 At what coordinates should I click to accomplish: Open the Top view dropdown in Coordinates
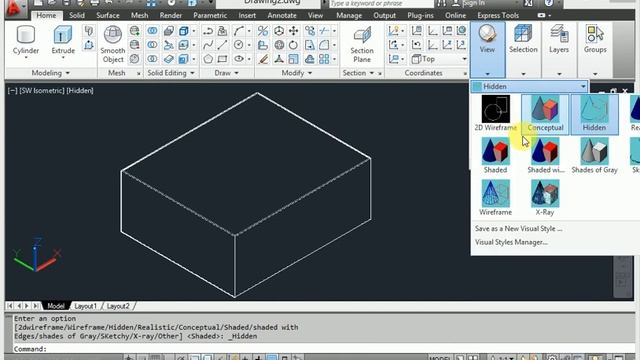pos(439,59)
